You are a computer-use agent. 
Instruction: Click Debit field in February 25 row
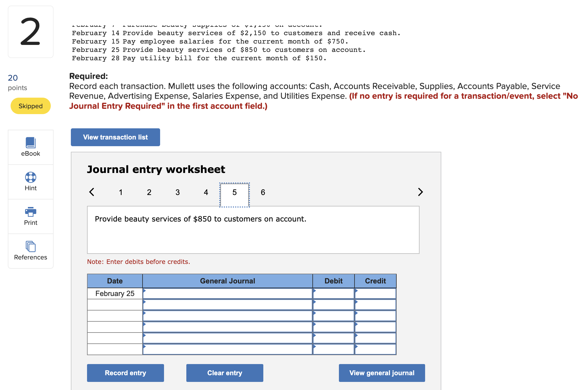pos(333,293)
